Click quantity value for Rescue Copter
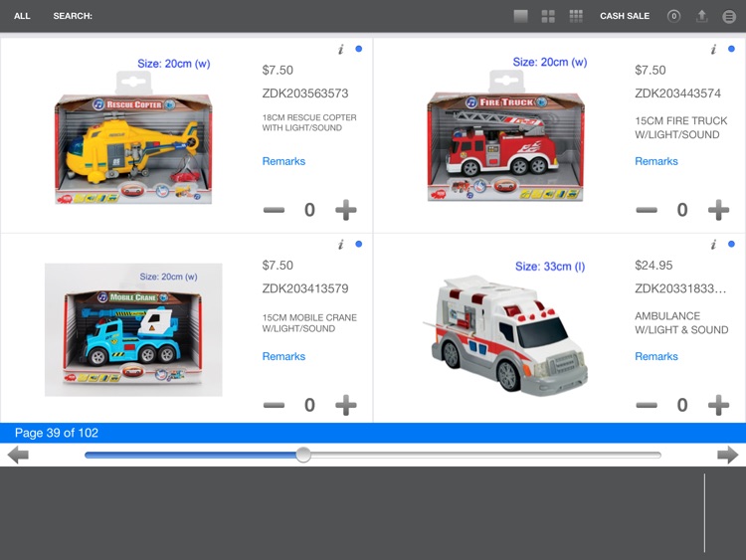Screen dimensions: 746x560 (x=309, y=210)
